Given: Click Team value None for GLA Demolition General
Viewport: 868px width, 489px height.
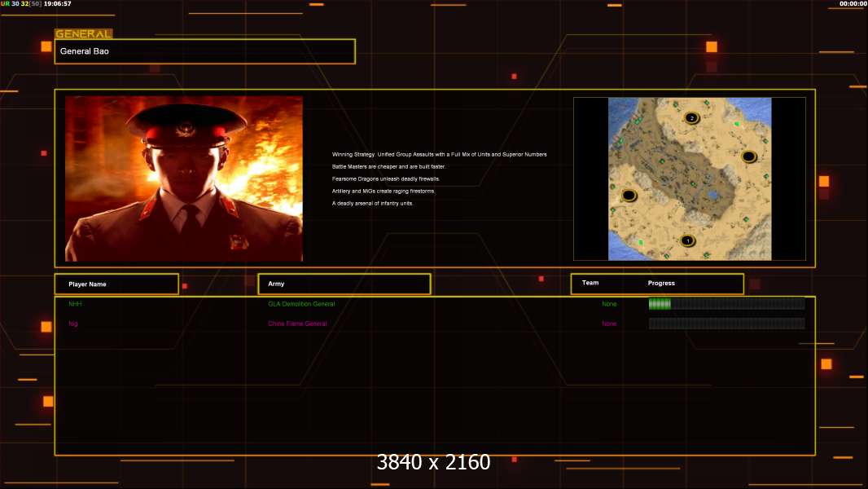Looking at the screenshot, I should click(x=609, y=304).
